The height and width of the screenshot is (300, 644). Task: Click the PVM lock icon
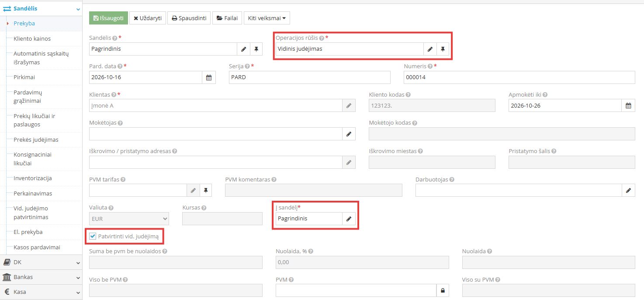443,290
